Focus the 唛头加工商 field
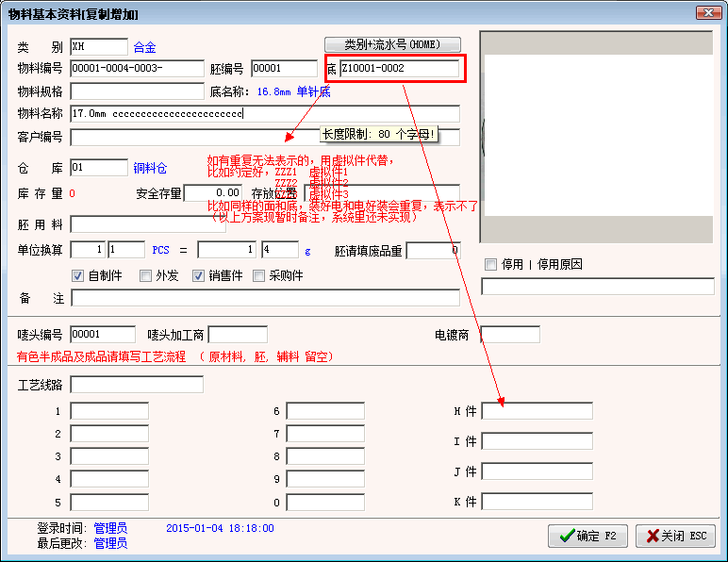The width and height of the screenshot is (728, 562). tap(238, 334)
